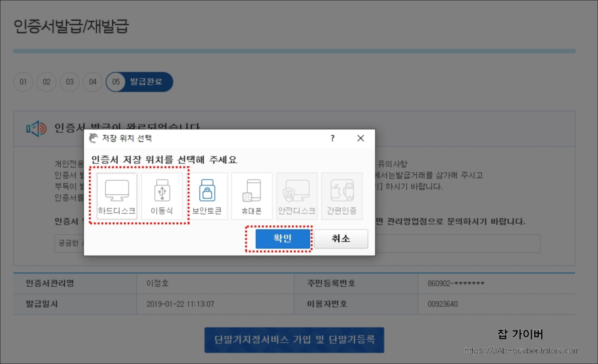Screen dimensions: 598x364
Task: Click the 단말기지정서비스 가입 및 단말기등록 button
Action: coord(294,339)
